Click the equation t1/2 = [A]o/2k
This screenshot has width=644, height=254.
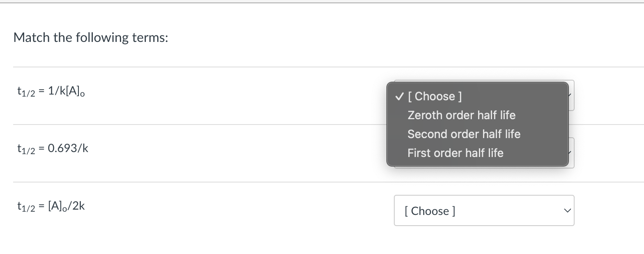click(x=51, y=206)
